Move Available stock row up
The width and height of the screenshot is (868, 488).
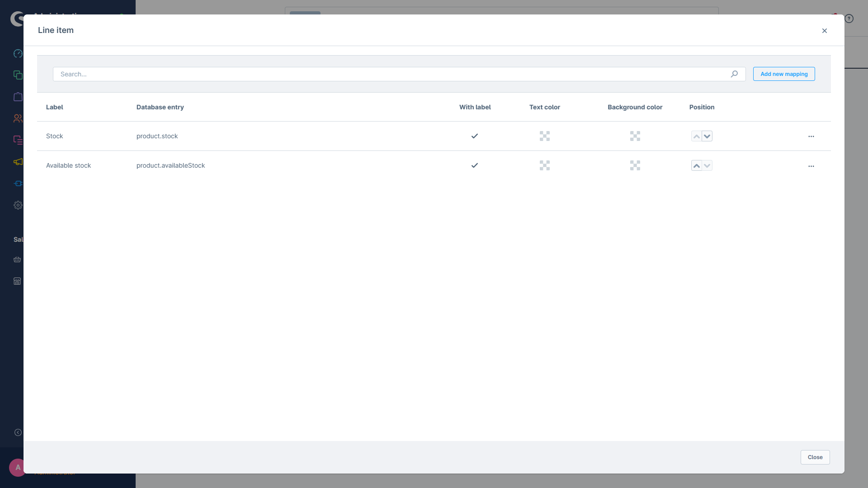[697, 166]
